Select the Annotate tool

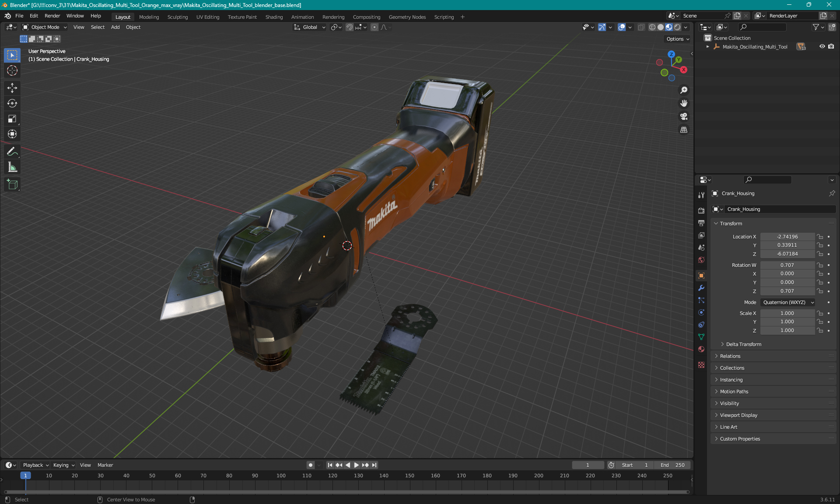(12, 152)
